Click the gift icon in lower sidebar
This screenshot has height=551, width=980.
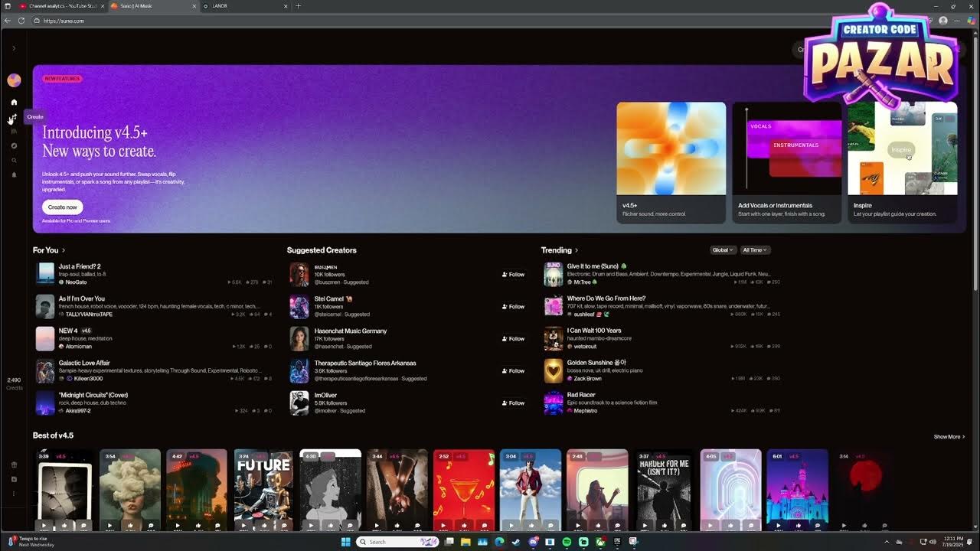click(14, 465)
